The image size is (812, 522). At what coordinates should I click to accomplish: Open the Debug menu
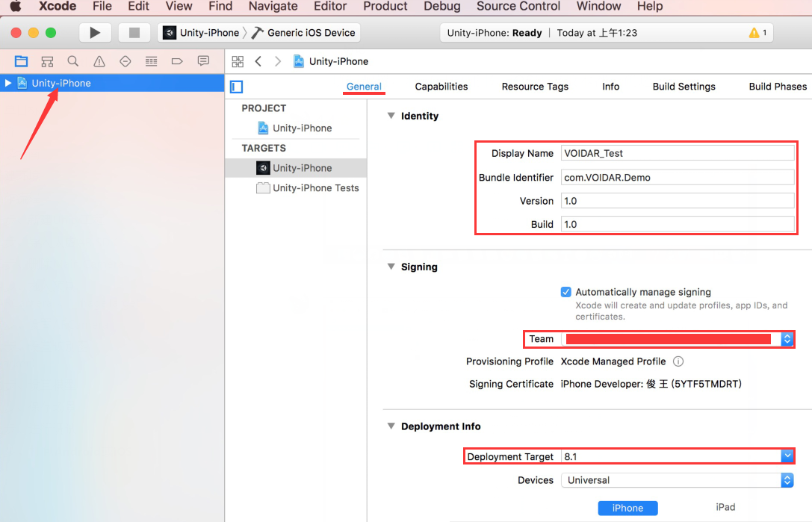click(441, 6)
